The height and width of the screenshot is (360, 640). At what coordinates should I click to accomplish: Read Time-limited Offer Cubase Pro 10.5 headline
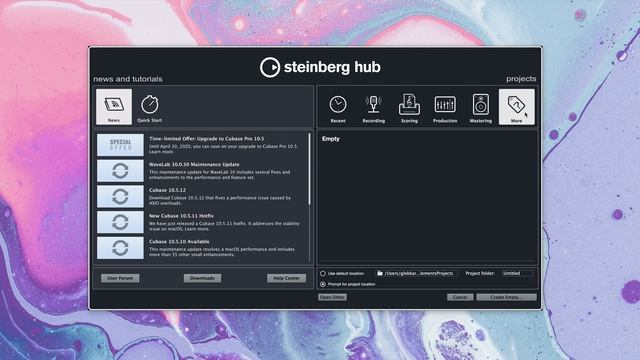click(207, 139)
